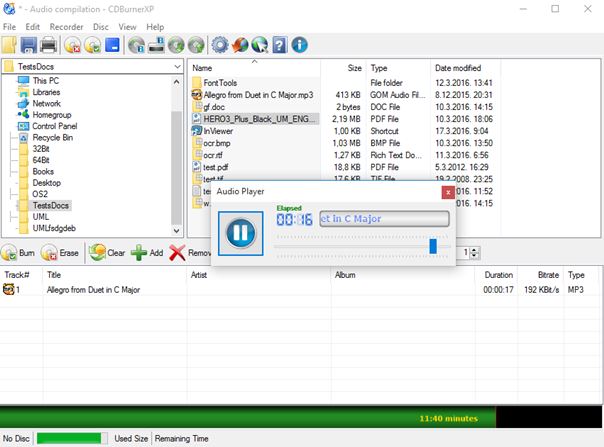Open the About info icon

(x=299, y=44)
